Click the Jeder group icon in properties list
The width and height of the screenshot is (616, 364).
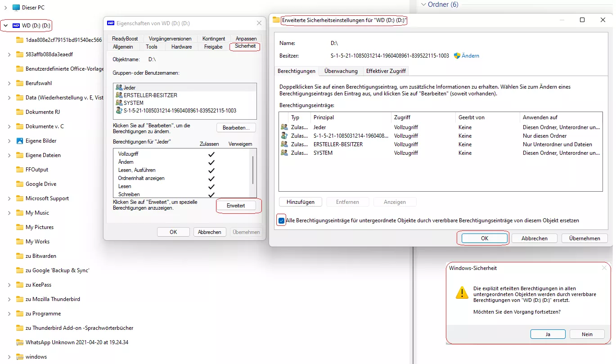pos(119,88)
